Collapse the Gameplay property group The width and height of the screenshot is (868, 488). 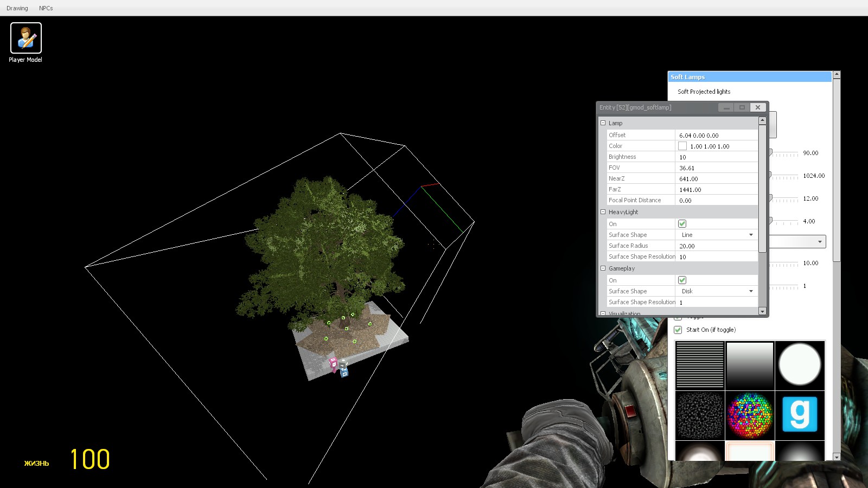click(x=603, y=268)
